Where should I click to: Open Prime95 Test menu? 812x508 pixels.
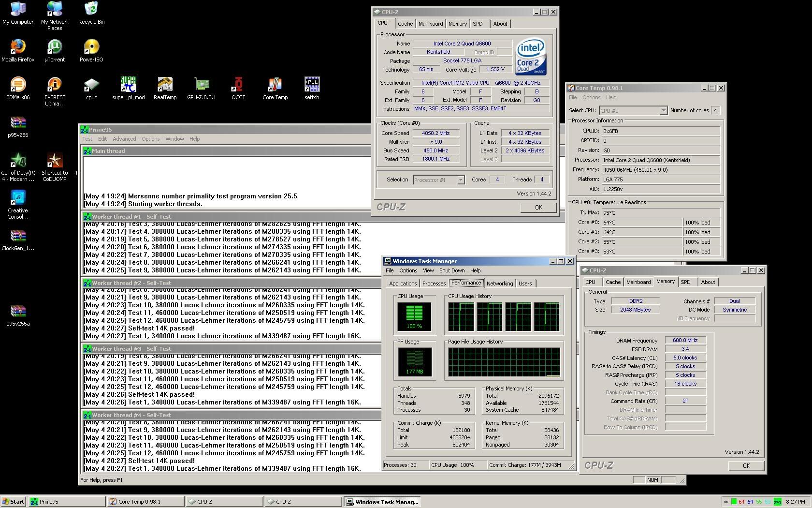pos(87,139)
